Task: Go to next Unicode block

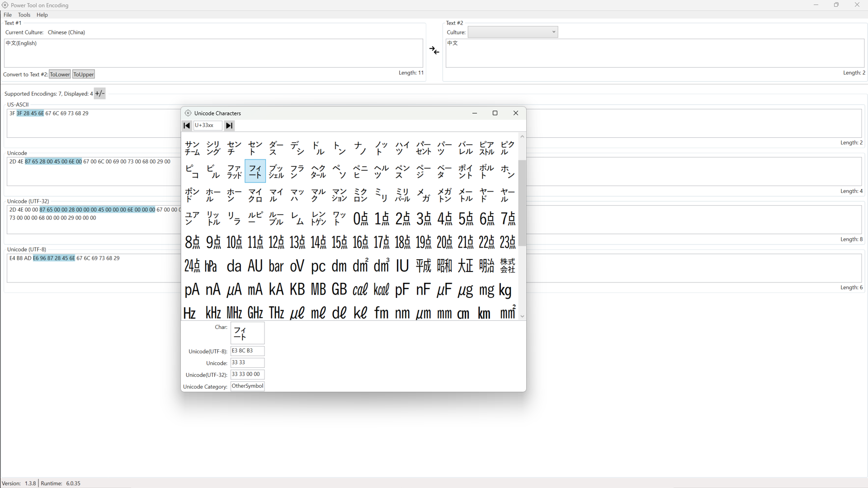Action: (x=229, y=126)
